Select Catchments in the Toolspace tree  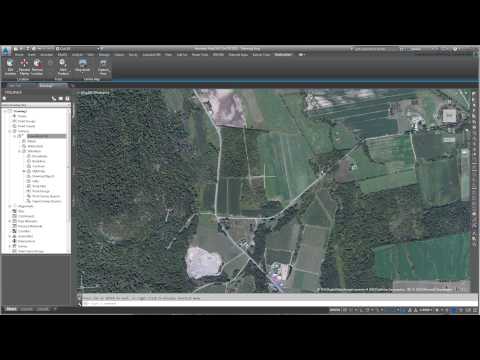(x=26, y=216)
